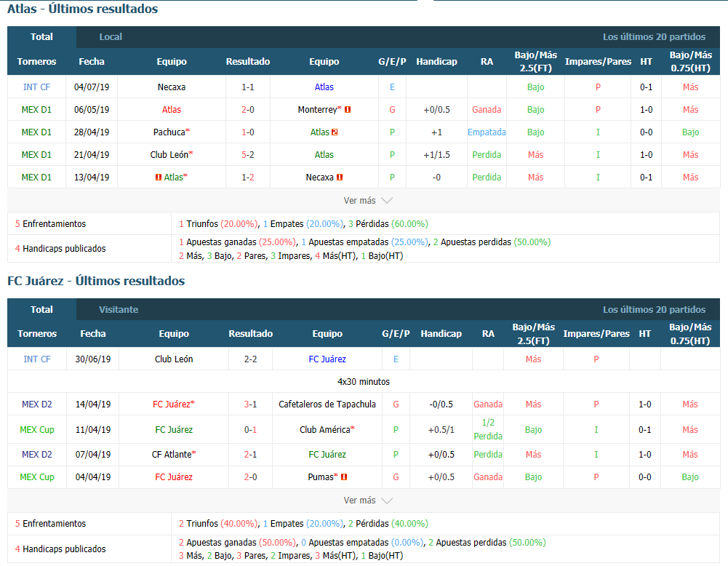Click the Handicap column header in Atlas table
The height and width of the screenshot is (566, 728).
pyautogui.click(x=436, y=62)
